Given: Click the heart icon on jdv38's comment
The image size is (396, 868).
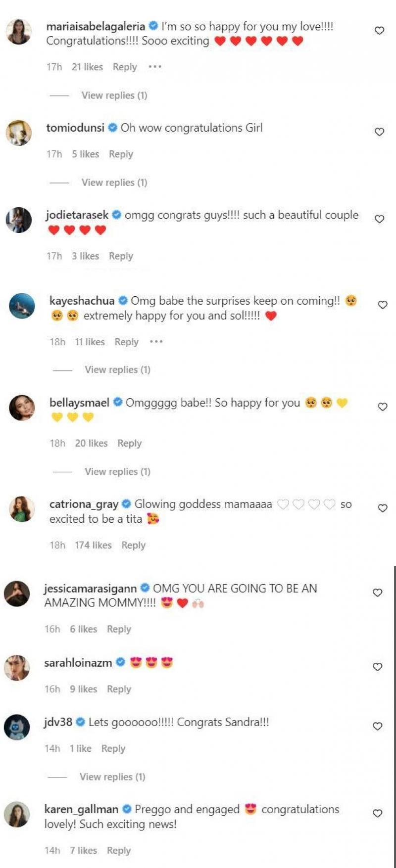Looking at the screenshot, I should click(377, 726).
